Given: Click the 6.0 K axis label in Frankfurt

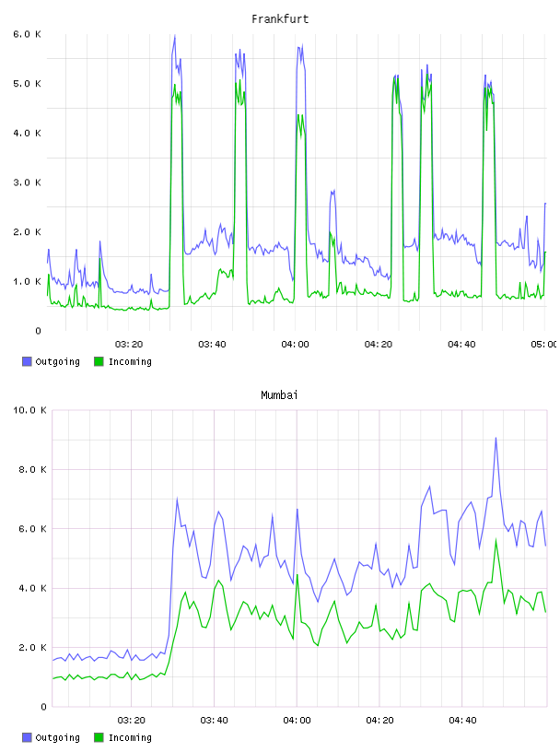Looking at the screenshot, I should click(28, 34).
